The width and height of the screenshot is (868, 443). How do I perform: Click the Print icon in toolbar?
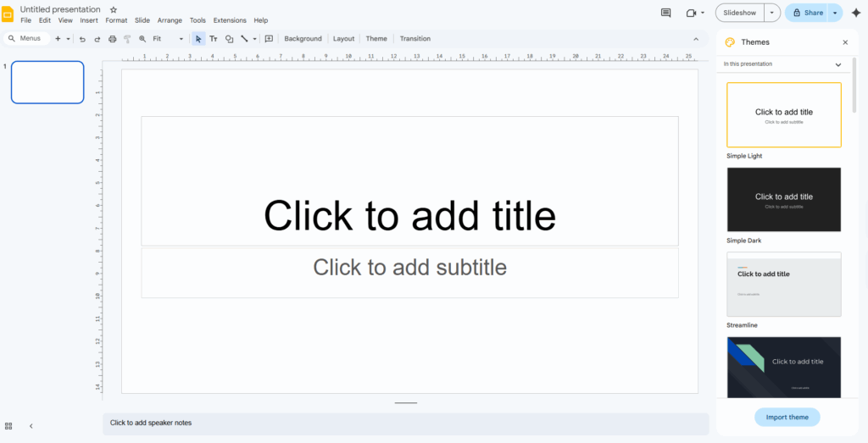click(x=112, y=39)
